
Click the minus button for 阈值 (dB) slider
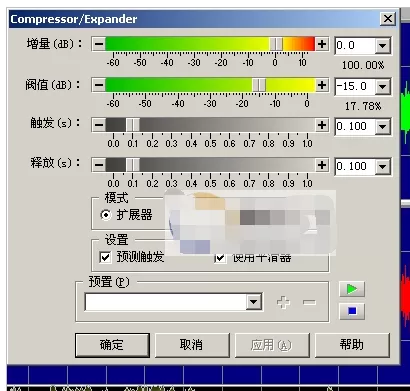[x=99, y=85]
